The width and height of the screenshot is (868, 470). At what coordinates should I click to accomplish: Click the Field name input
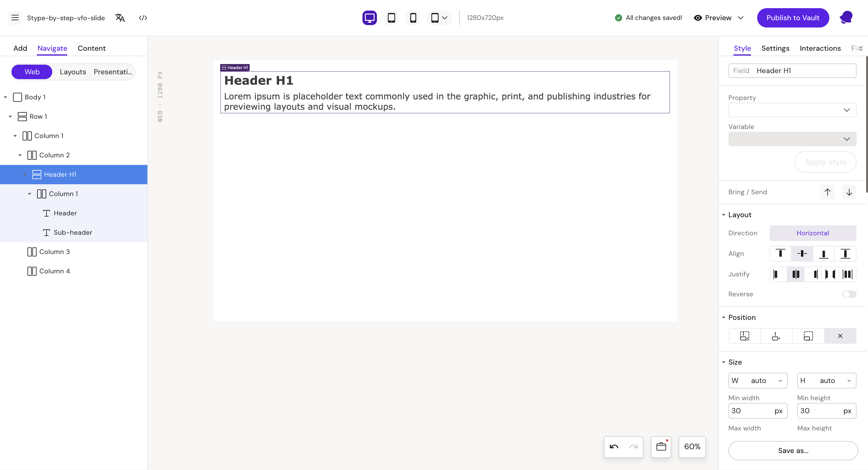pyautogui.click(x=792, y=71)
